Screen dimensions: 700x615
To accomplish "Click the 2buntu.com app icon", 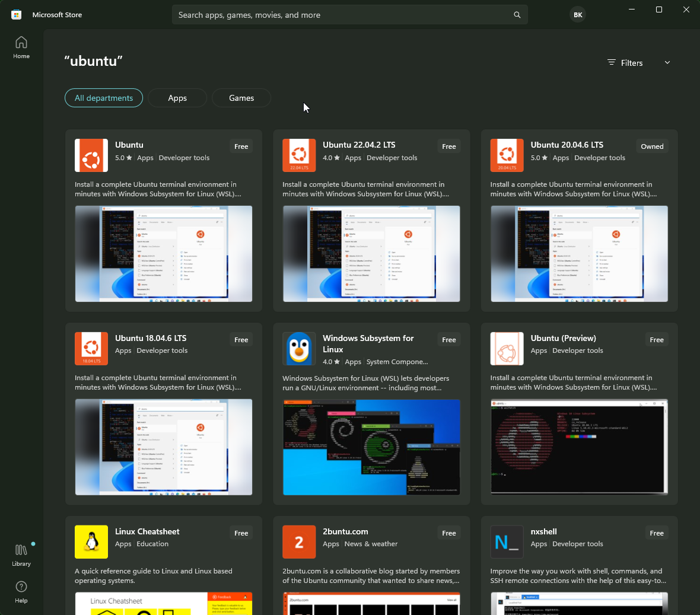I will (299, 542).
